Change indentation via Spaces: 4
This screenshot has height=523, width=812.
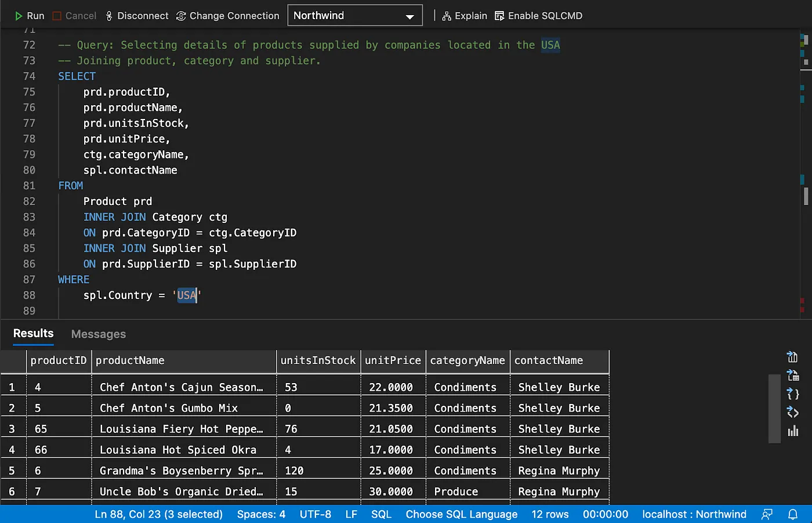261,514
